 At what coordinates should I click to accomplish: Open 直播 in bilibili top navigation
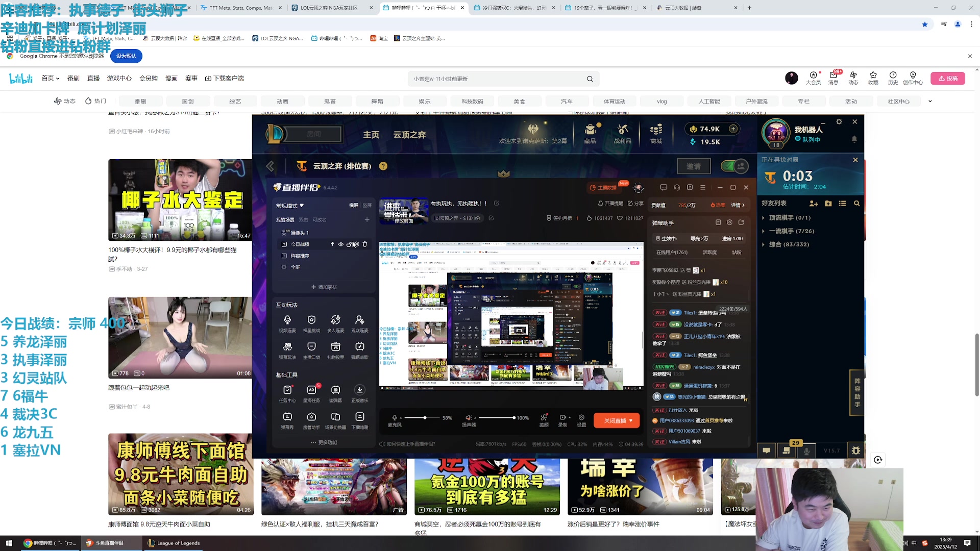point(93,79)
